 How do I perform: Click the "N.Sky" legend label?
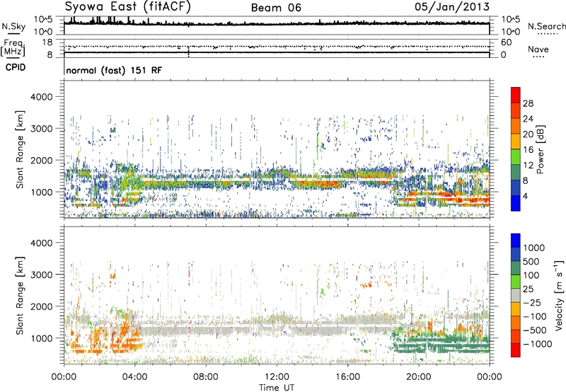13,26
